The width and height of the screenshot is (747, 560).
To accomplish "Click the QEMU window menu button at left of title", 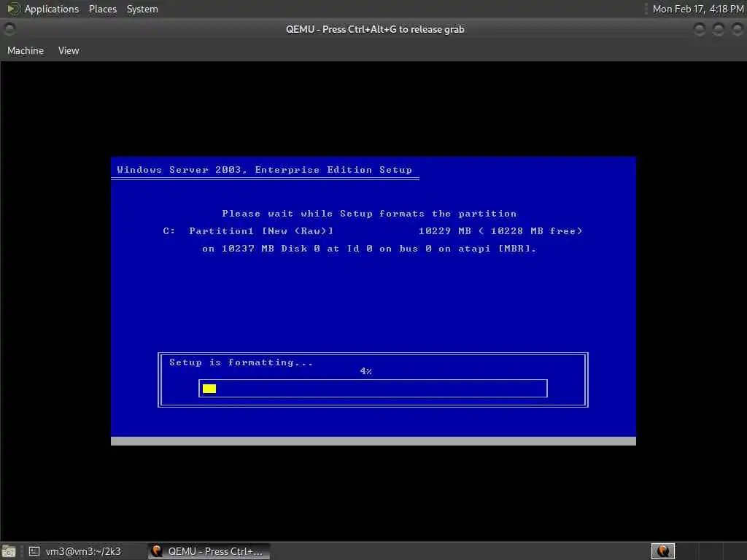I will tap(9, 29).
